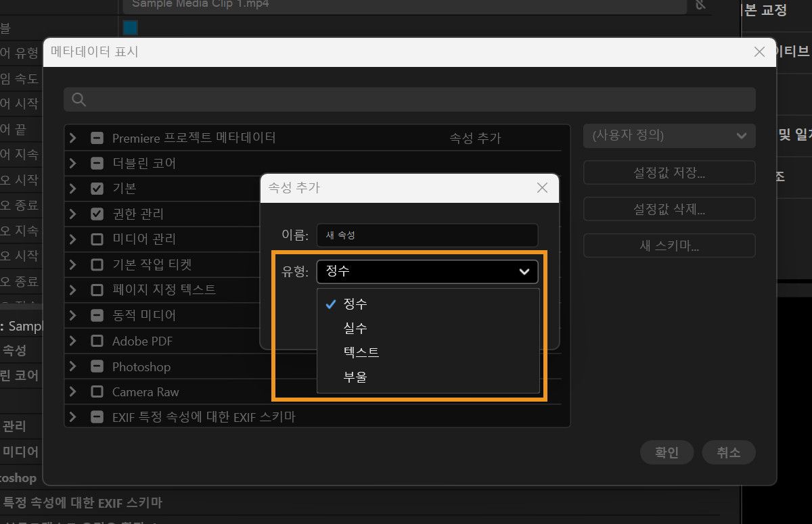
Task: Enable the 미디어 관리 checkbox
Action: pos(97,239)
